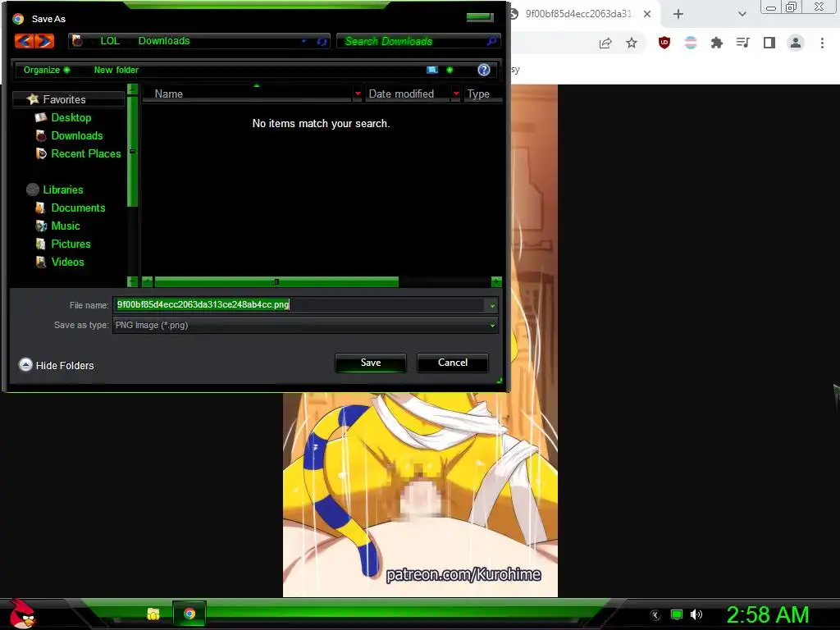
Task: Click the Cancel button
Action: 453,363
